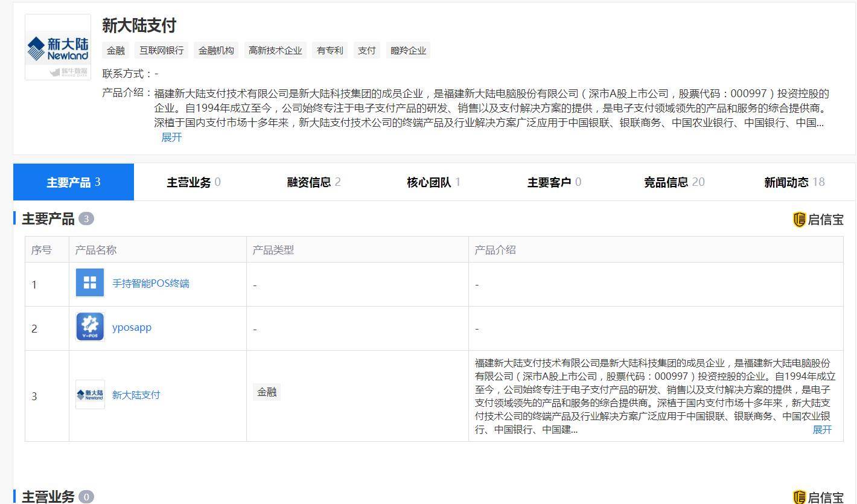Open the yposapp product link

pos(132,327)
